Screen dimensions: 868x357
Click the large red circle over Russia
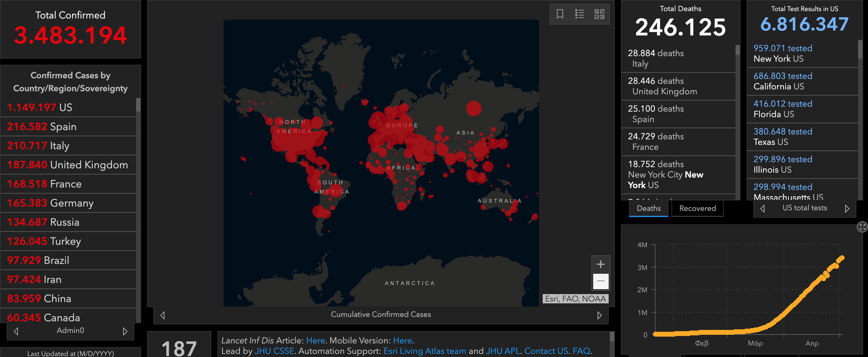pos(473,109)
